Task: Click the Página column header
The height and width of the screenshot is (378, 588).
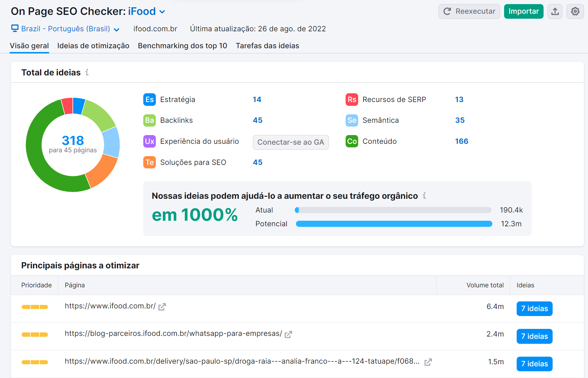Action: tap(75, 285)
